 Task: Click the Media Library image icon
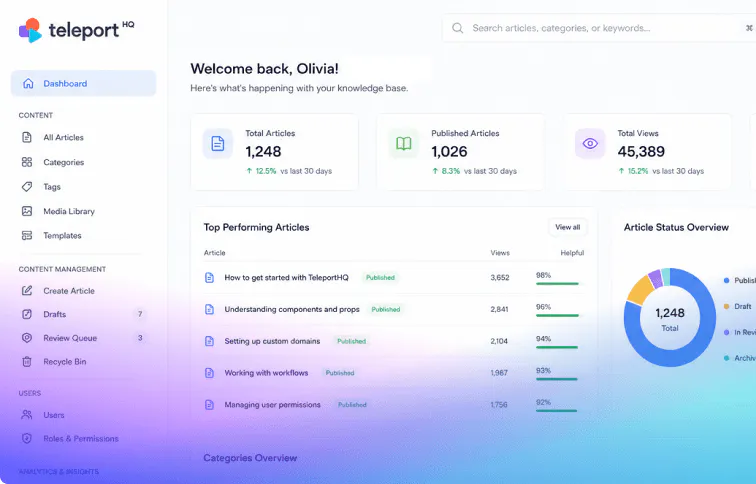[x=27, y=211]
